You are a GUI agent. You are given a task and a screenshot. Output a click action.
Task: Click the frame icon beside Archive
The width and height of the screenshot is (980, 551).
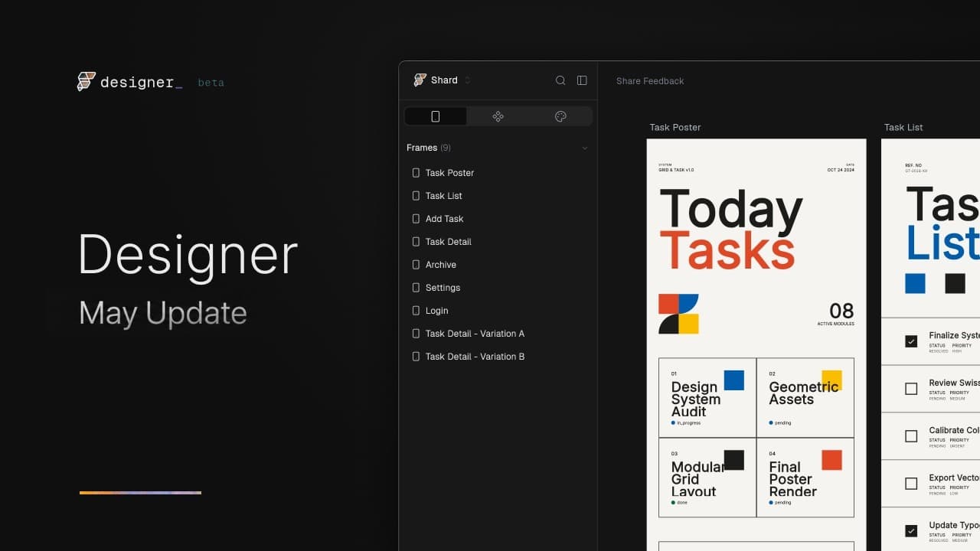[x=416, y=265]
